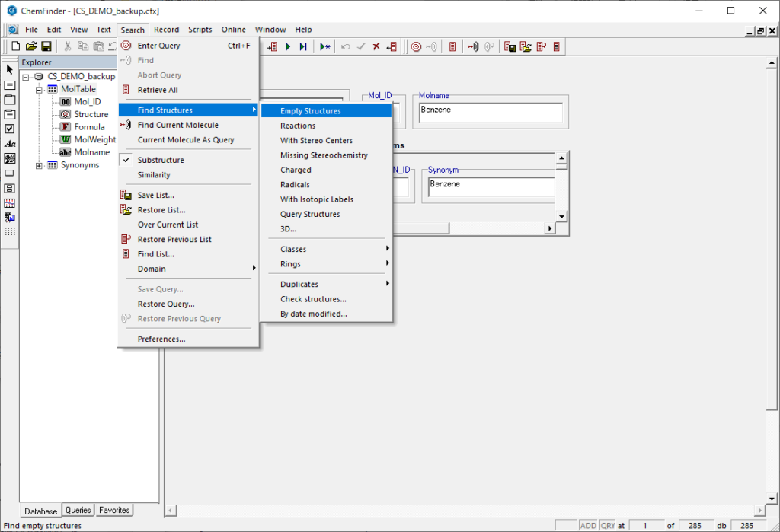Open Preferences from Search menu
The image size is (780, 532).
coord(161,339)
